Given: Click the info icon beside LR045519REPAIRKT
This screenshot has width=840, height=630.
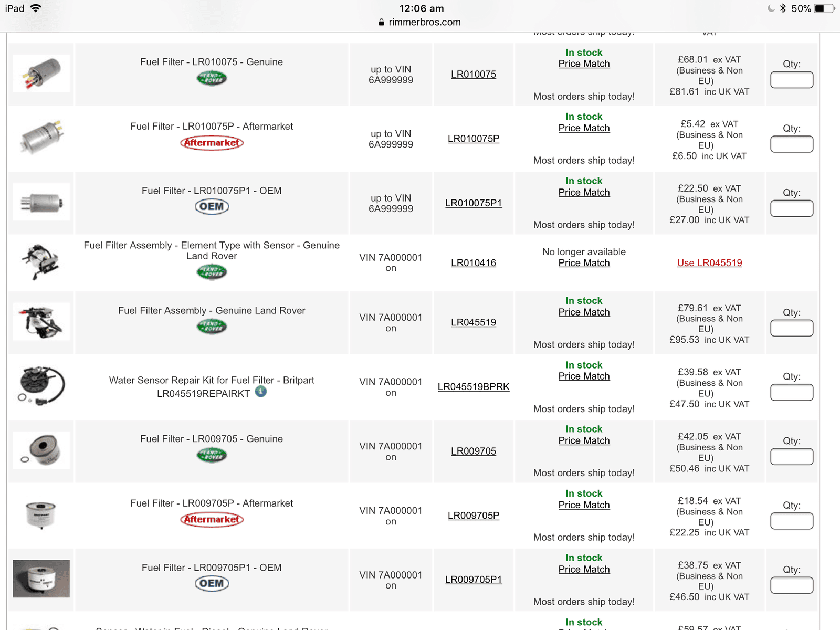Looking at the screenshot, I should click(x=261, y=391).
